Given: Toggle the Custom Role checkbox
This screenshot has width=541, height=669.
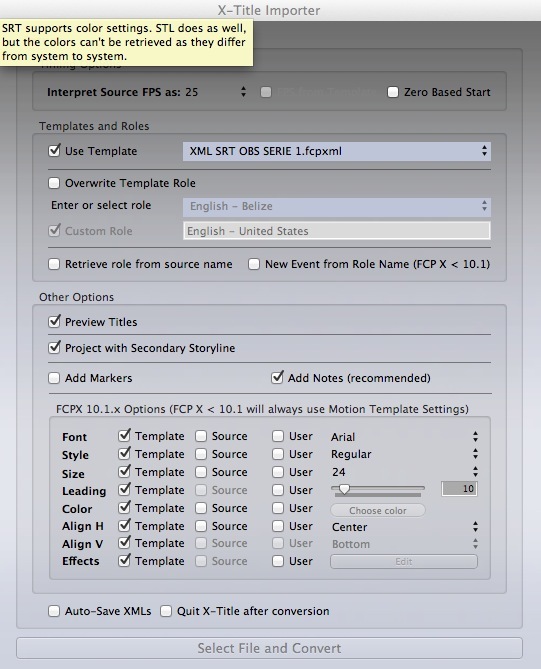Looking at the screenshot, I should pos(54,230).
